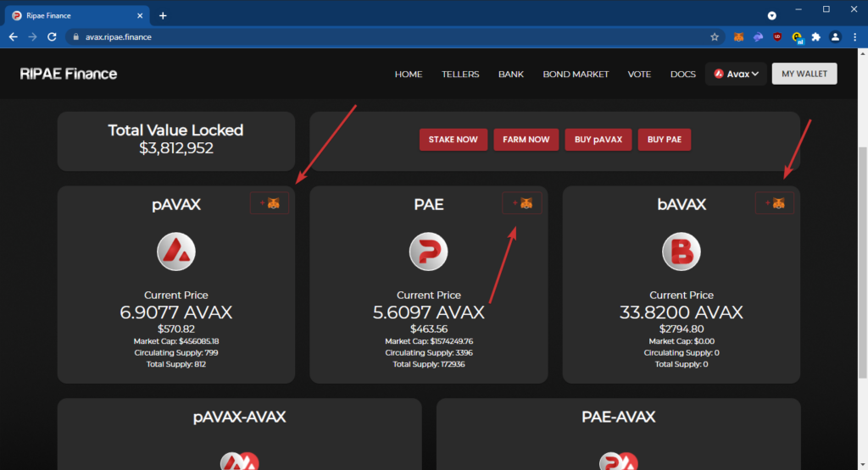Click the bAVAX token logo

[682, 252]
